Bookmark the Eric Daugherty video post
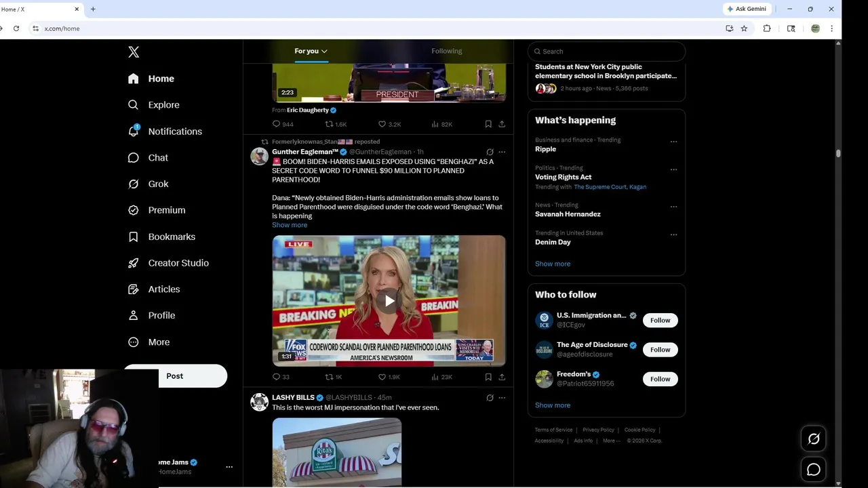868x488 pixels. coord(488,124)
